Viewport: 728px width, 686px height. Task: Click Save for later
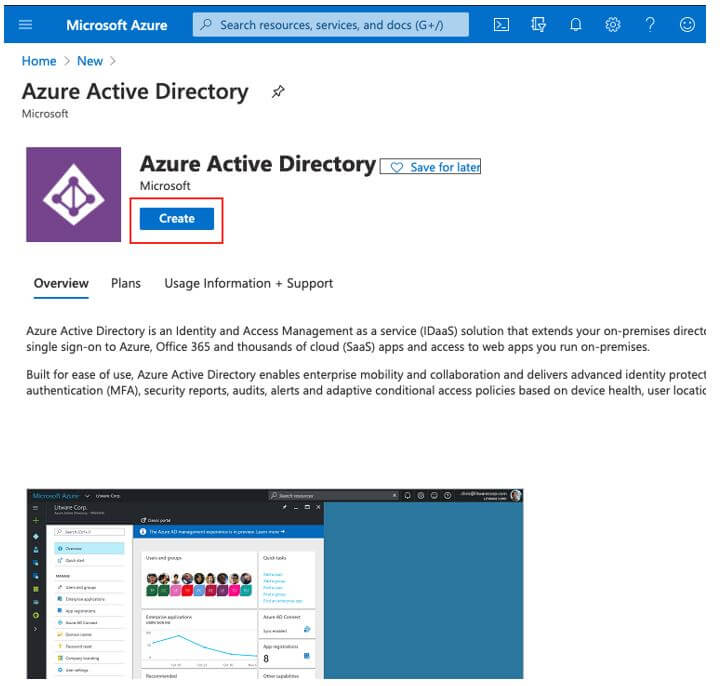click(430, 167)
